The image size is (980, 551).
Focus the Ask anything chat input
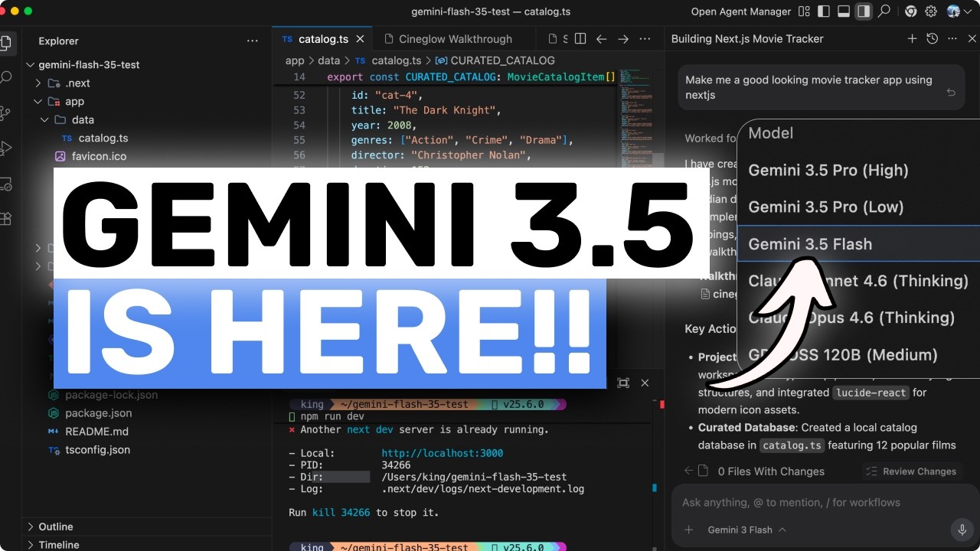822,503
